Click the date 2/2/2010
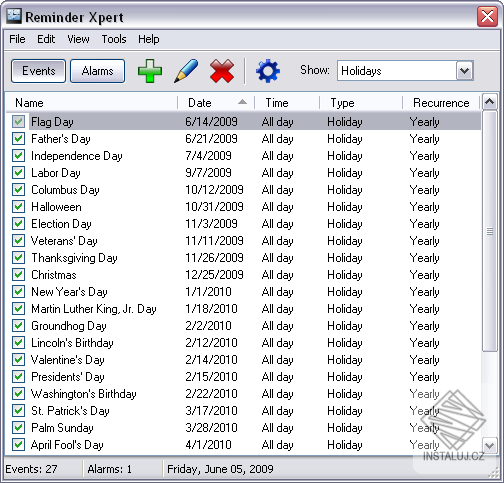The width and height of the screenshot is (504, 483). tap(208, 326)
